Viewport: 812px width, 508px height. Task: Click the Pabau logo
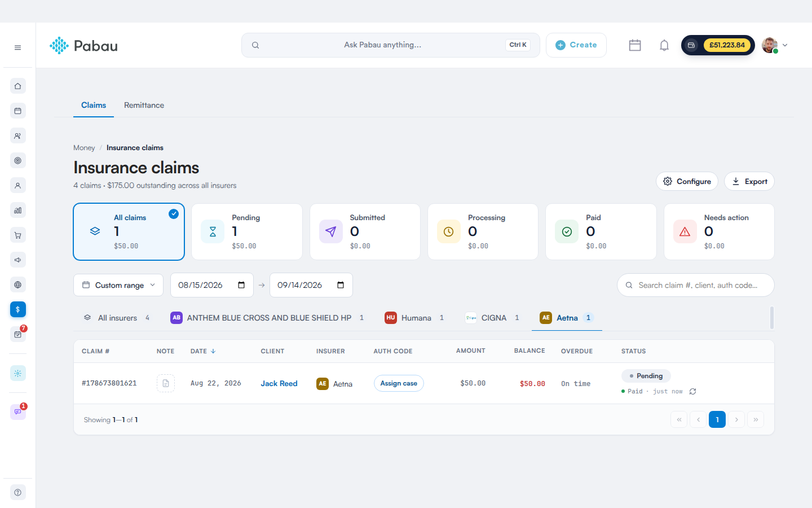click(x=83, y=46)
